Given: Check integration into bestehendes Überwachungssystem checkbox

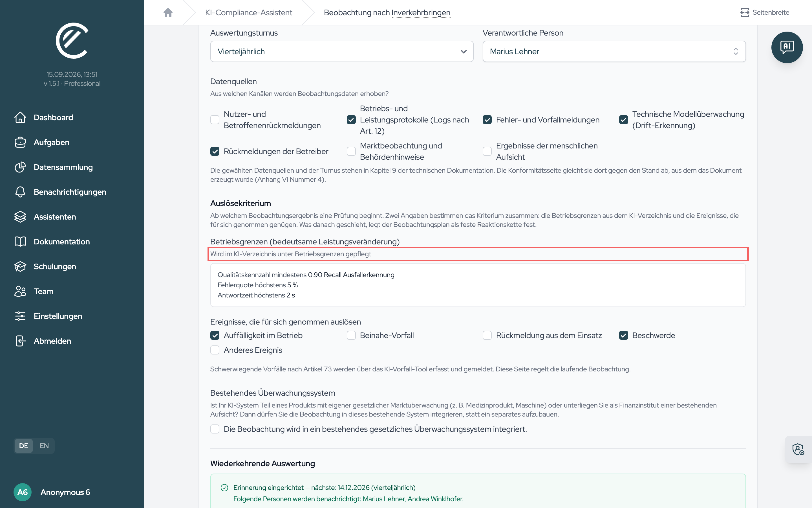Looking at the screenshot, I should point(215,429).
